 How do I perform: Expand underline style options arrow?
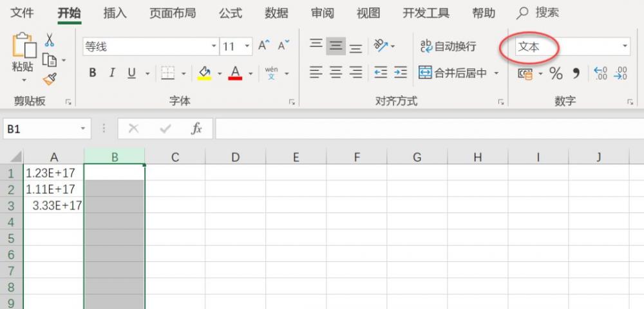147,74
